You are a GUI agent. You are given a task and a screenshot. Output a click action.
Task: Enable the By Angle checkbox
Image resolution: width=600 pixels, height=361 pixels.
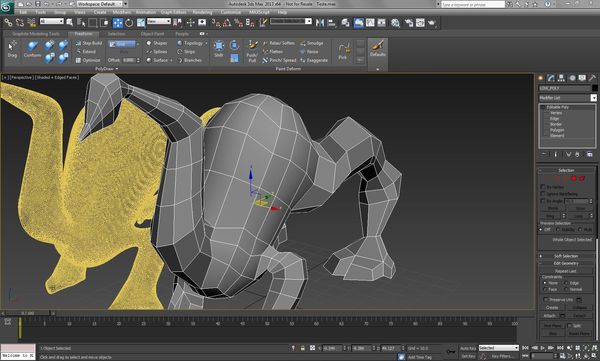[x=543, y=201]
